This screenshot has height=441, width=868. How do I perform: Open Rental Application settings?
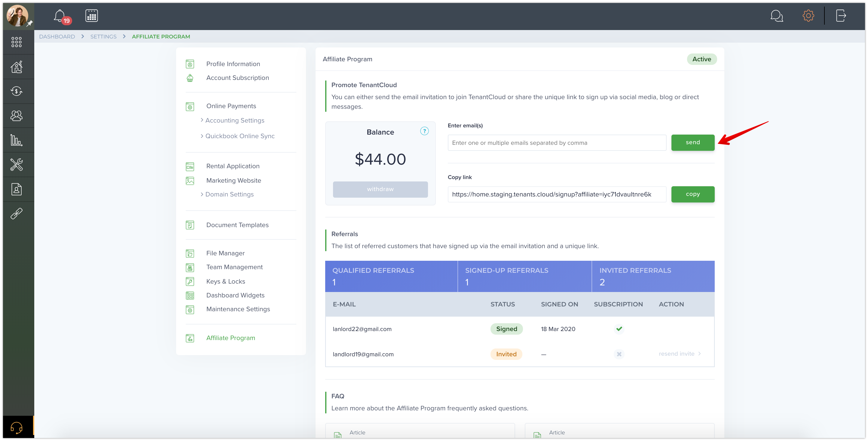point(233,166)
